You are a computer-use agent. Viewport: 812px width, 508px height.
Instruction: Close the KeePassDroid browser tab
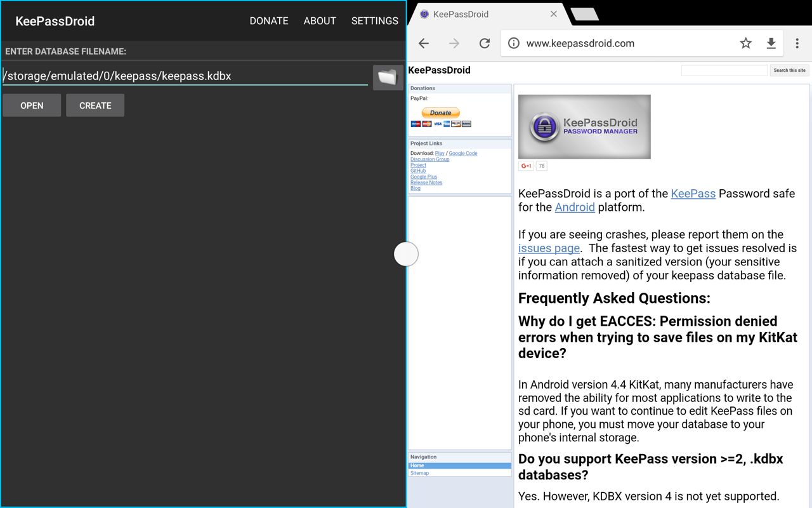(x=554, y=14)
